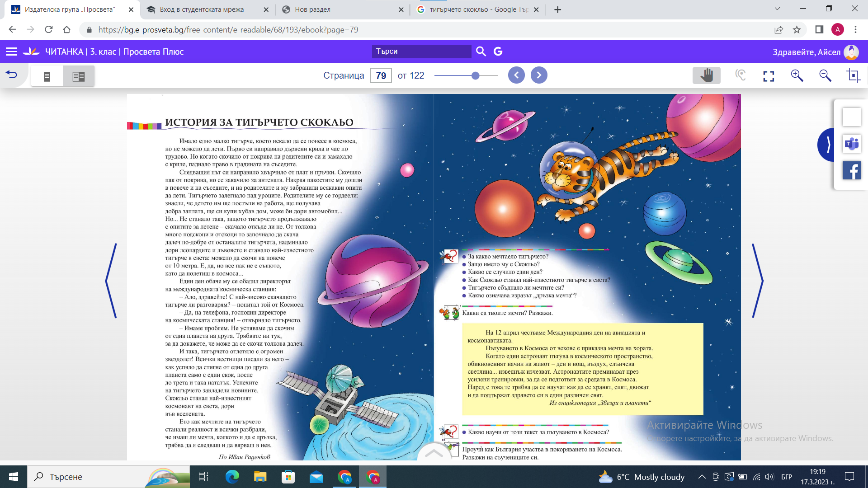Viewport: 868px width, 488px height.
Task: Open File Explorer from taskbar
Action: click(x=260, y=477)
